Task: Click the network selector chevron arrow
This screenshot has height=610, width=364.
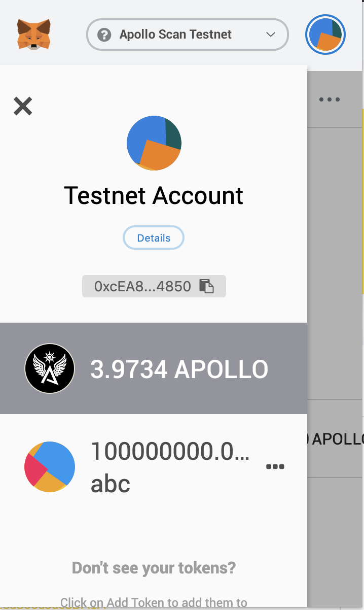Action: (x=271, y=35)
